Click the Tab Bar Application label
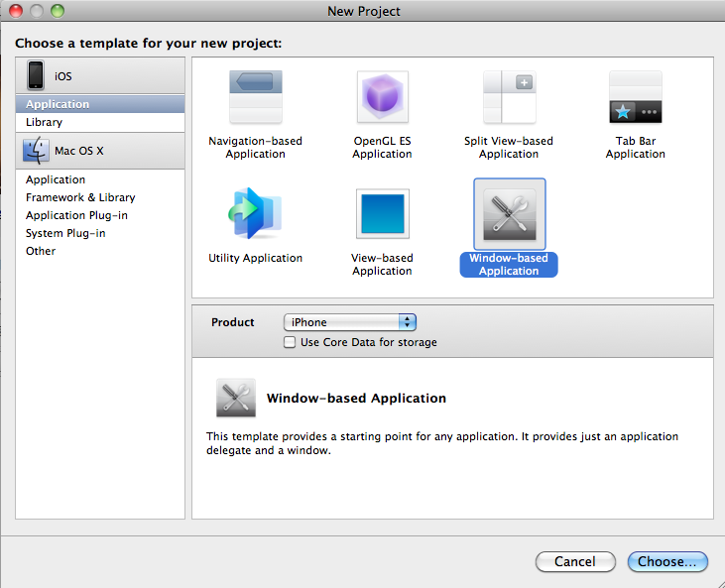The height and width of the screenshot is (588, 725). [x=636, y=148]
